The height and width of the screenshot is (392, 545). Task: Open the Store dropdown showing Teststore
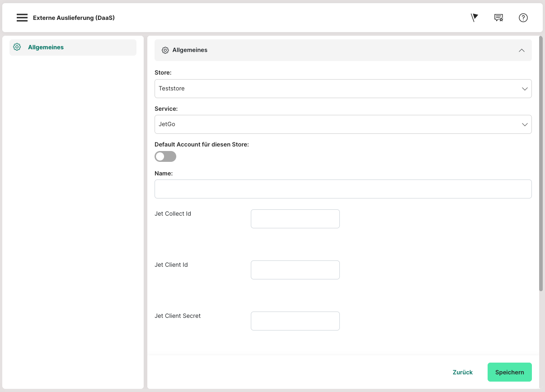point(334,89)
